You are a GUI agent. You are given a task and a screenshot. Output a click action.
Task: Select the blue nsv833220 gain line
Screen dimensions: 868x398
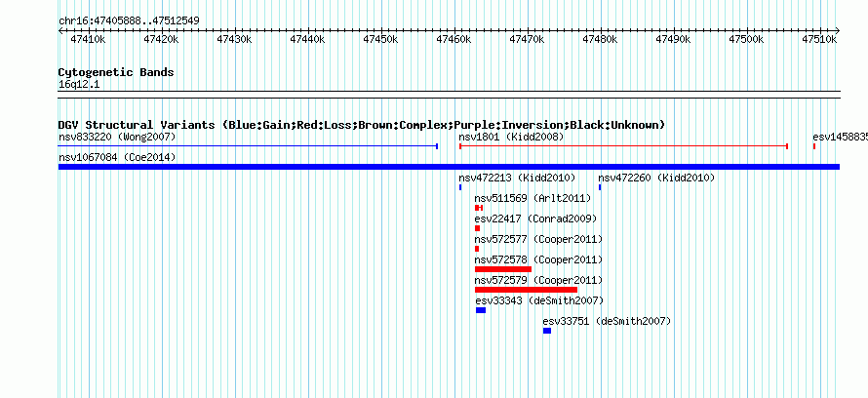click(248, 146)
